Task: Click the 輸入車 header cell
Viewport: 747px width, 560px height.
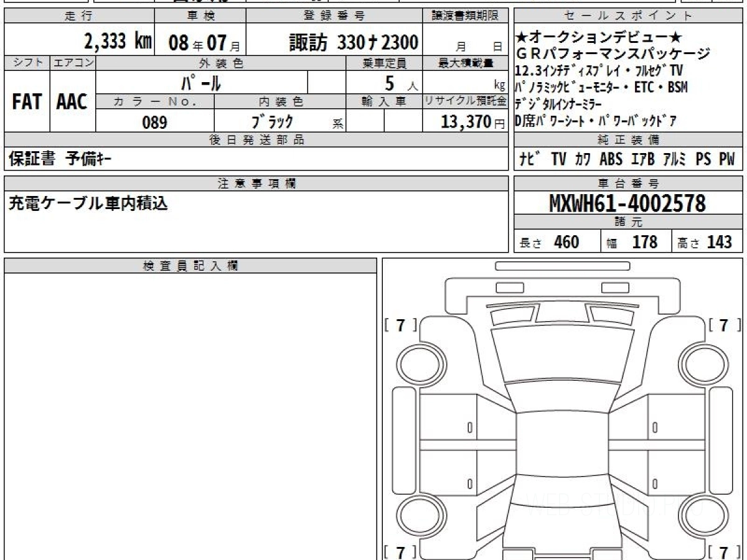Action: pos(385,101)
